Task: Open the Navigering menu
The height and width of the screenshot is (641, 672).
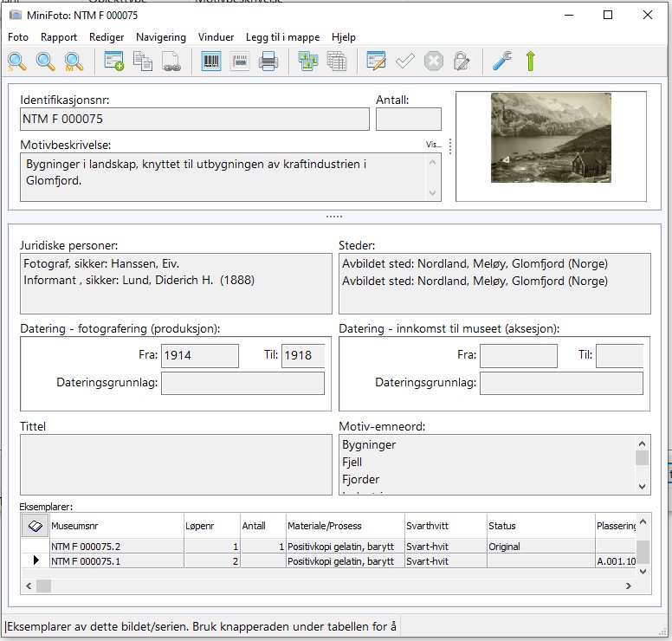Action: pos(161,37)
